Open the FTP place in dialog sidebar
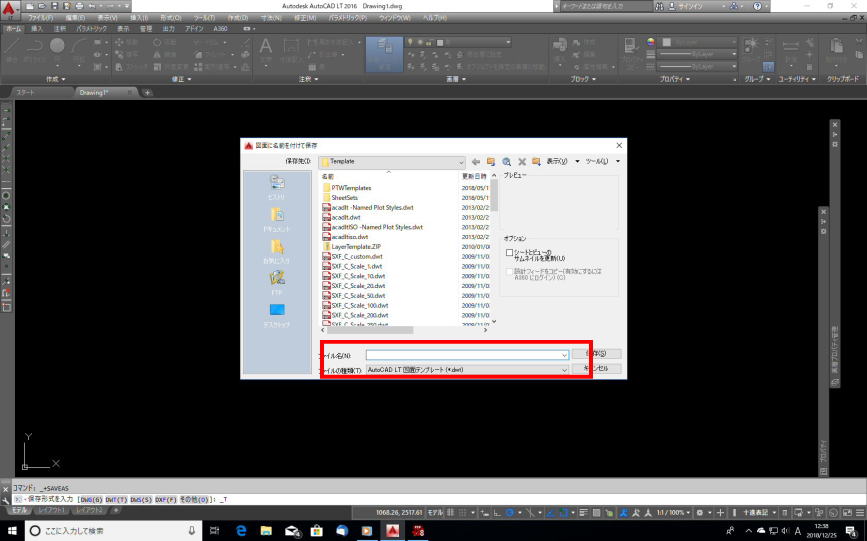 click(x=277, y=282)
